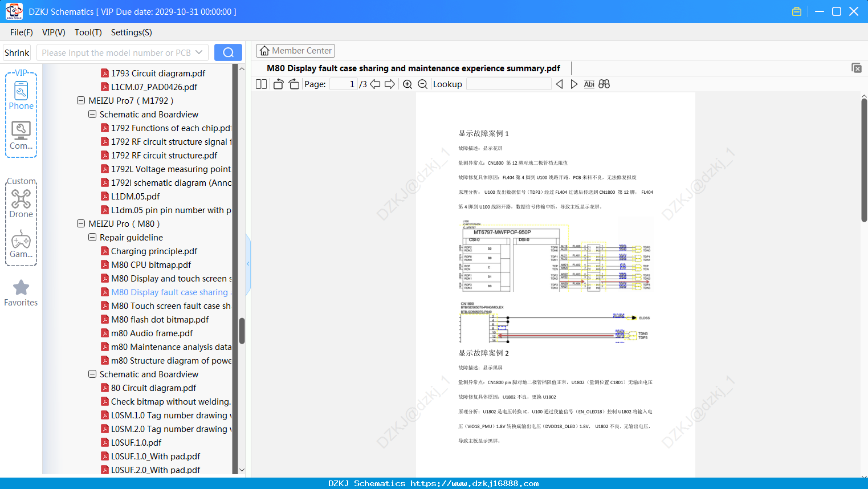Viewport: 868px width, 489px height.
Task: Open the Phone category in sidebar
Action: (x=21, y=96)
